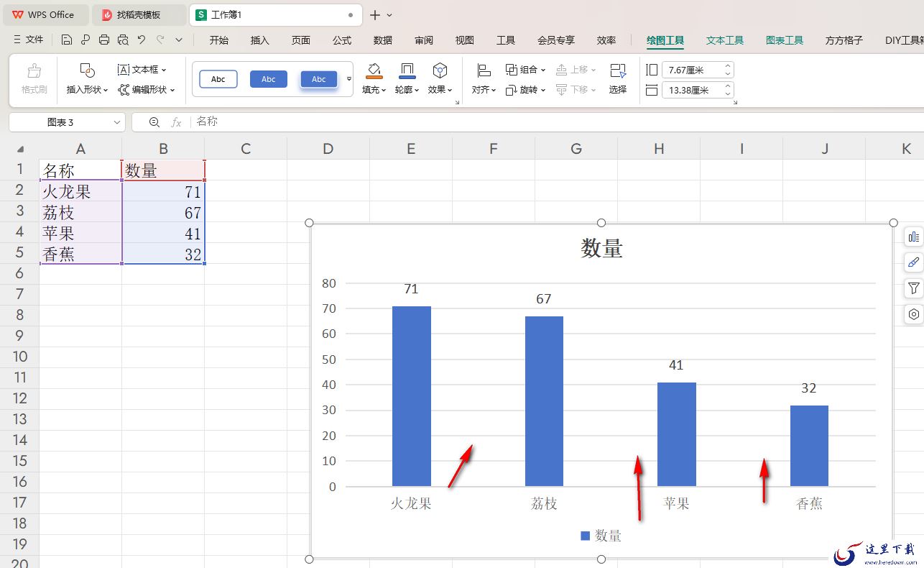Open the size settings dialog launcher
This screenshot has width=924, height=568.
click(735, 103)
